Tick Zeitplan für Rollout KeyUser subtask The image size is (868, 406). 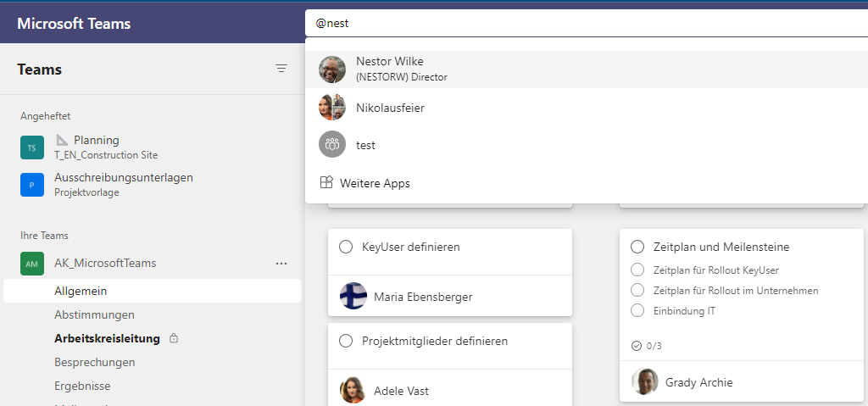(x=637, y=270)
